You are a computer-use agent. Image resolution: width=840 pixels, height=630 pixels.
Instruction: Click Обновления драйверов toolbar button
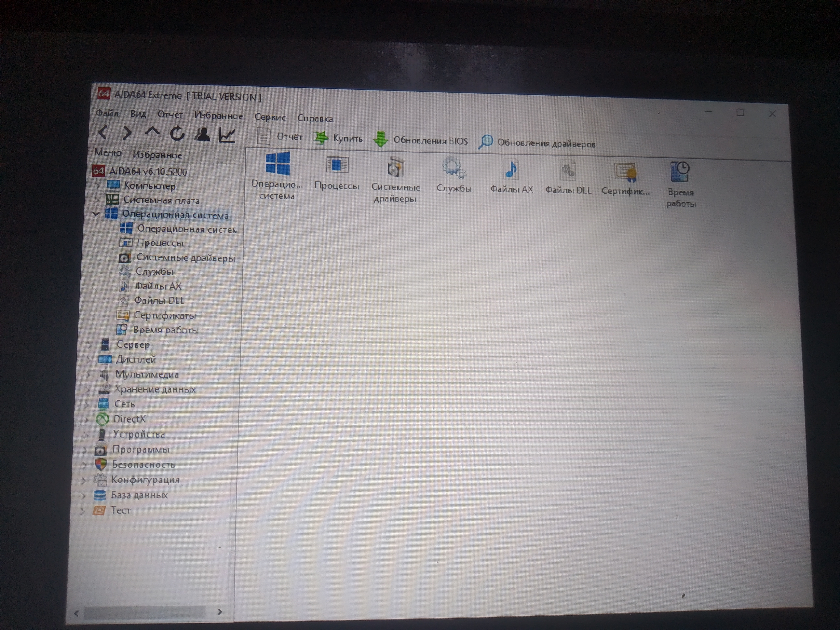point(537,143)
